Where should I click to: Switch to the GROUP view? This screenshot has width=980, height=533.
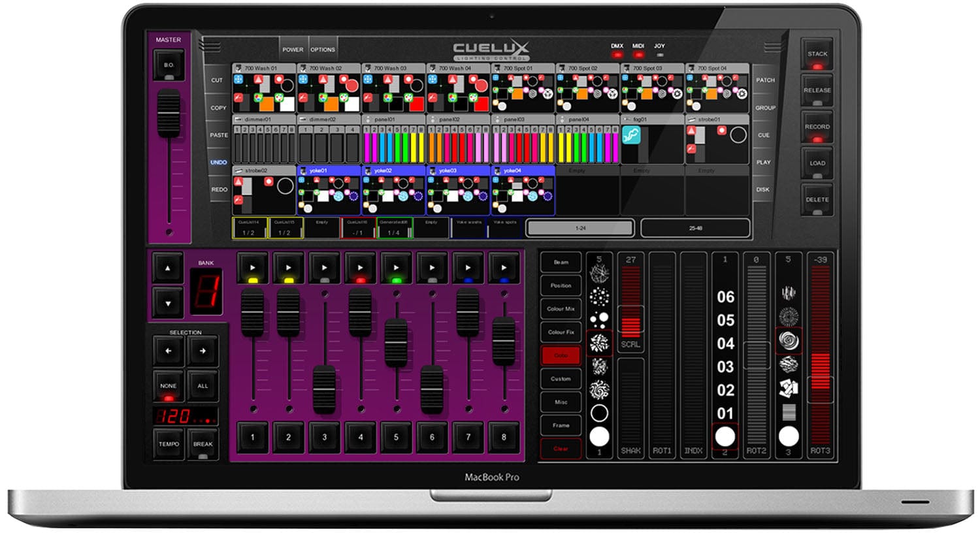(x=765, y=108)
